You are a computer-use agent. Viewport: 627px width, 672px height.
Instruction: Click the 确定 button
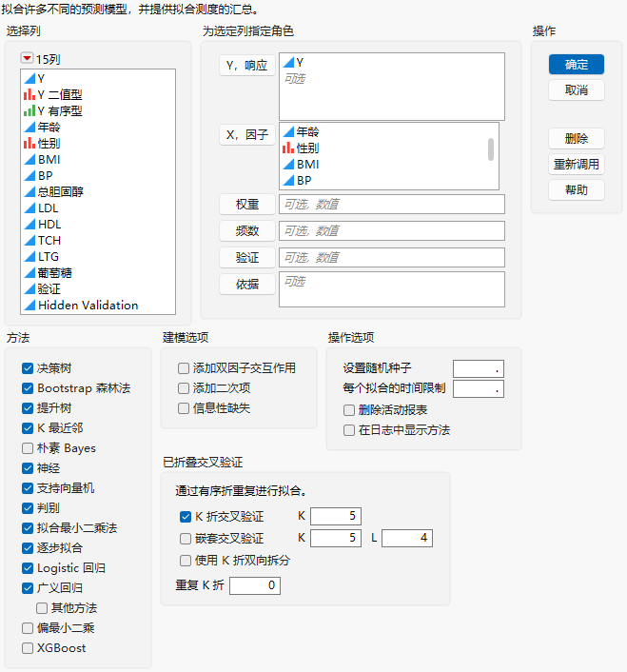click(x=577, y=65)
